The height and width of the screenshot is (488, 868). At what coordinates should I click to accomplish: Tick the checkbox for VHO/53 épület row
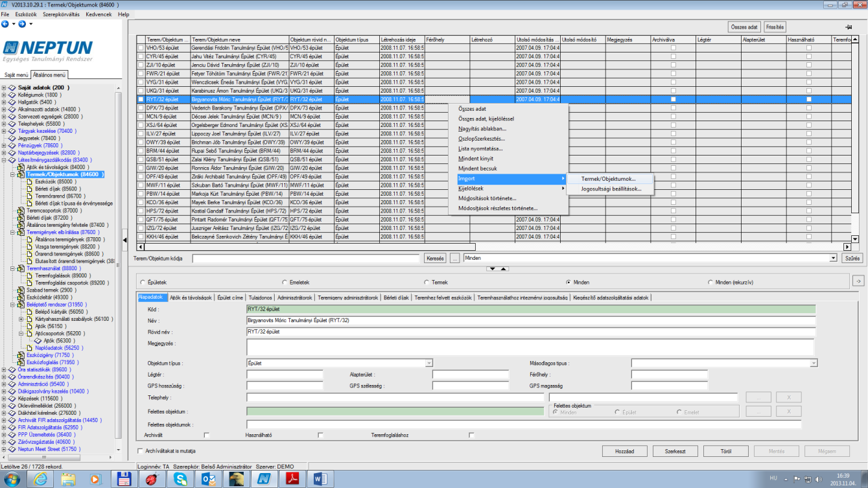tap(141, 48)
